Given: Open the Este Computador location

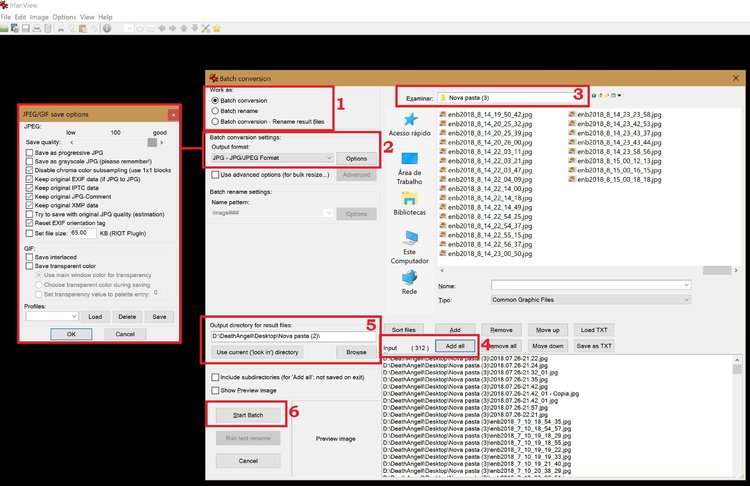Looking at the screenshot, I should point(409,247).
